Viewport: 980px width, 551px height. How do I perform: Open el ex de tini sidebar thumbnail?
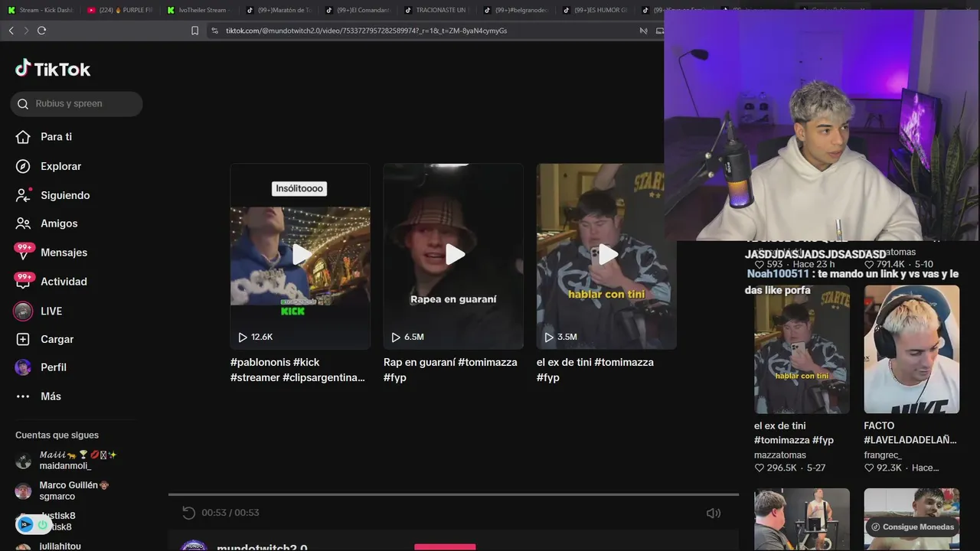[802, 350]
